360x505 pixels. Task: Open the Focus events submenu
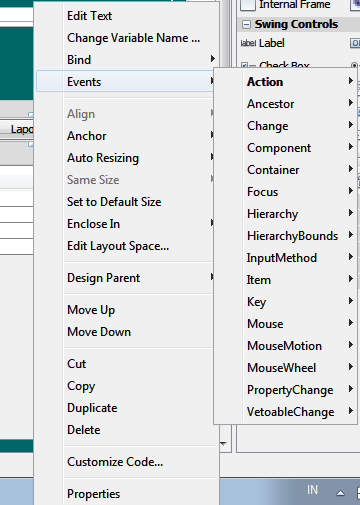point(285,192)
